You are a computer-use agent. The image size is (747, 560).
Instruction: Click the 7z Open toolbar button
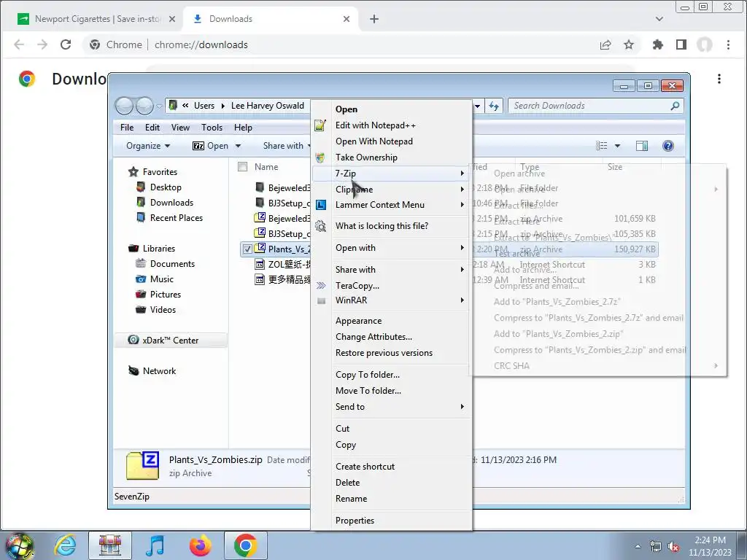point(210,146)
